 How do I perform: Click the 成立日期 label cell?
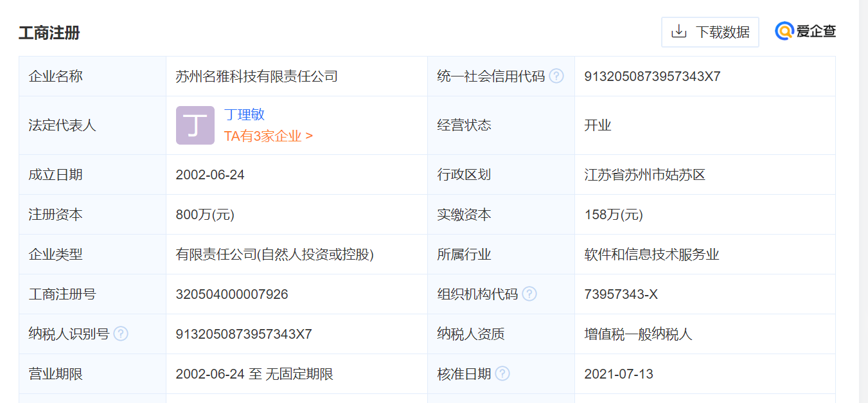[x=93, y=175]
